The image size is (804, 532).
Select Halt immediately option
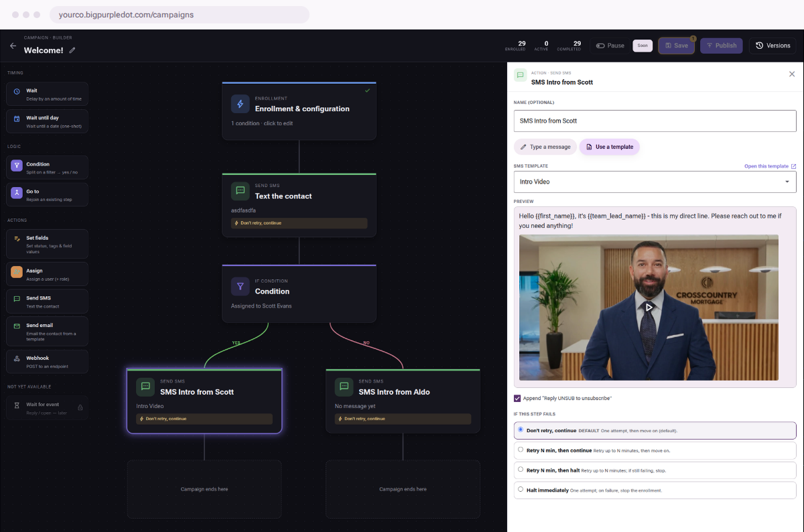(655, 490)
